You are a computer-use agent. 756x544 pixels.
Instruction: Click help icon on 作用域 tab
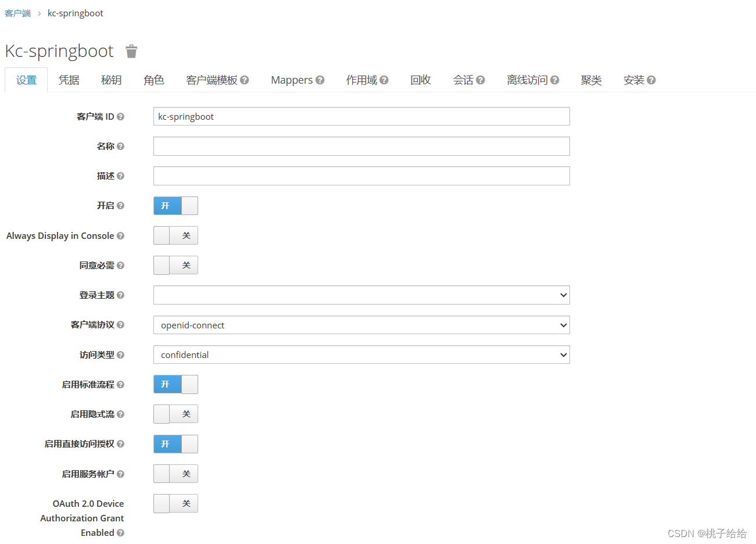pos(384,80)
